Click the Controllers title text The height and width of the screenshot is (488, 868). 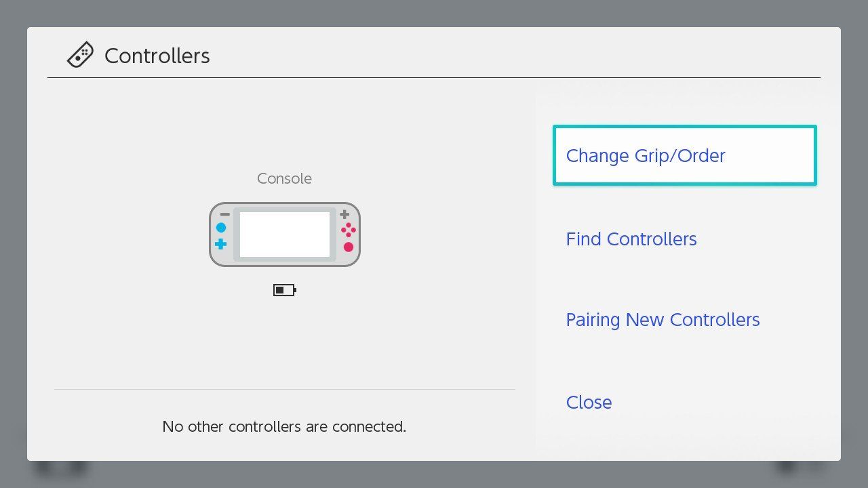(157, 56)
